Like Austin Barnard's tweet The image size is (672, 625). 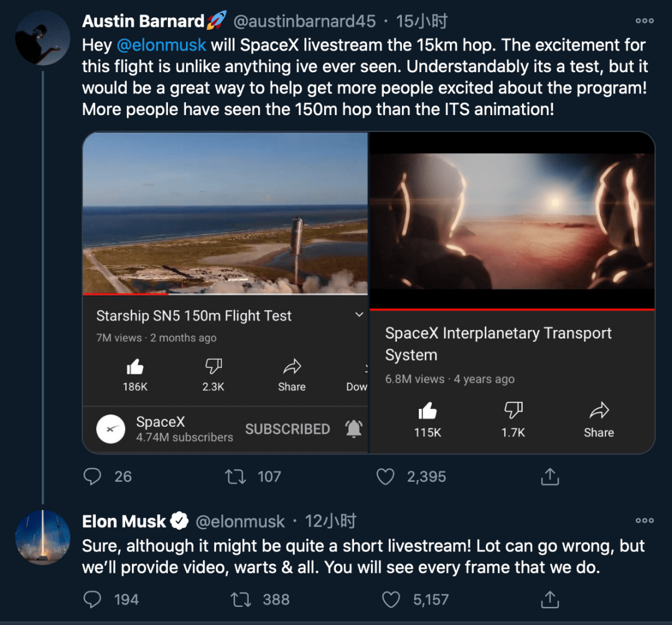386,477
